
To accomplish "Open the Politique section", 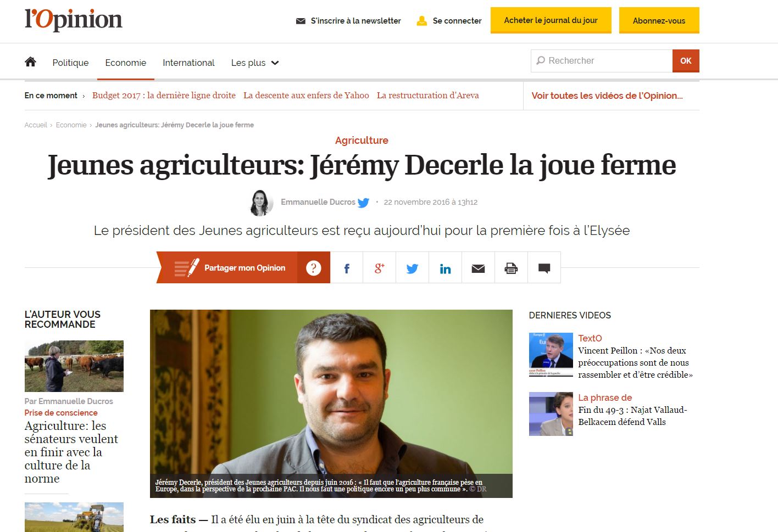I will 70,63.
